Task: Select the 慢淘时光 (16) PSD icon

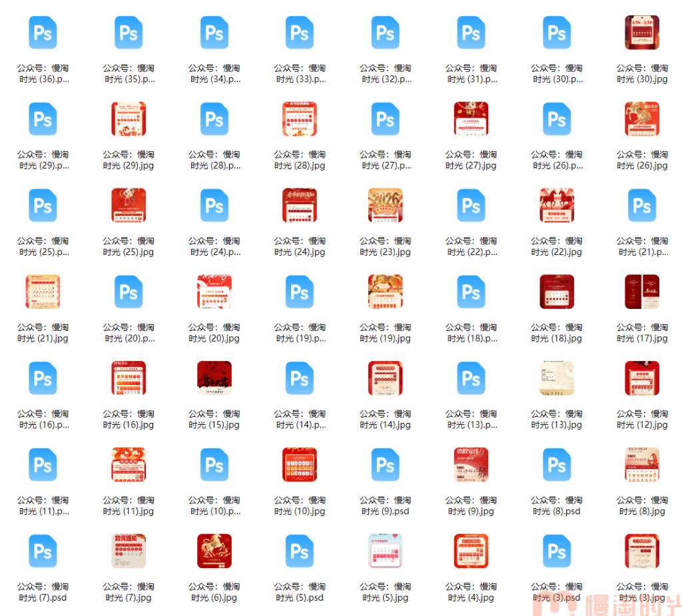Action: pos(43,378)
